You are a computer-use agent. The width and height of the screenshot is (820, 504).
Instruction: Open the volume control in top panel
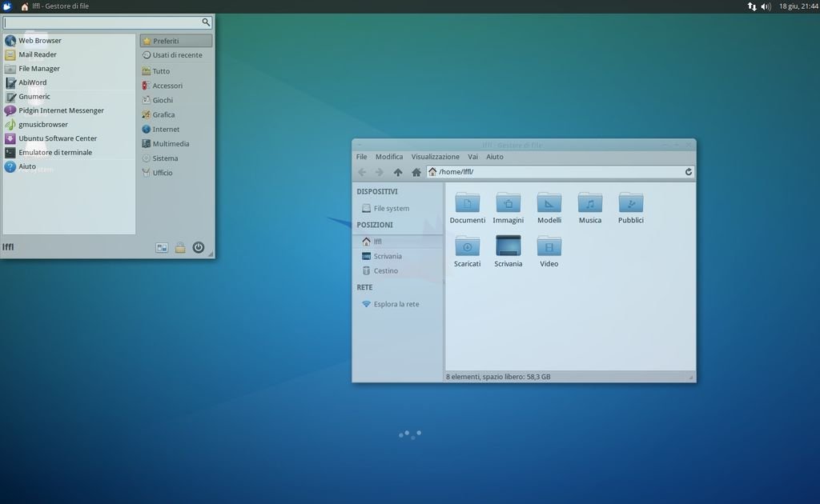pyautogui.click(x=766, y=6)
